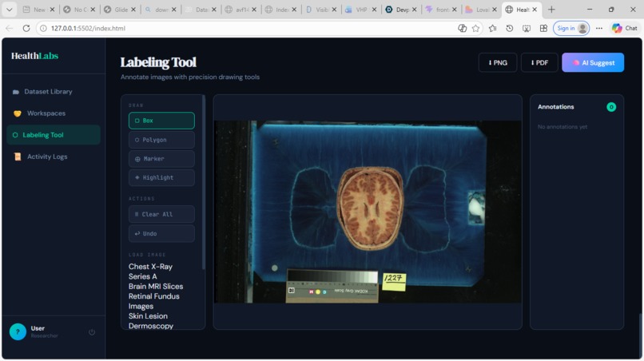Image resolution: width=644 pixels, height=361 pixels.
Task: Export as PDF
Action: pyautogui.click(x=539, y=62)
